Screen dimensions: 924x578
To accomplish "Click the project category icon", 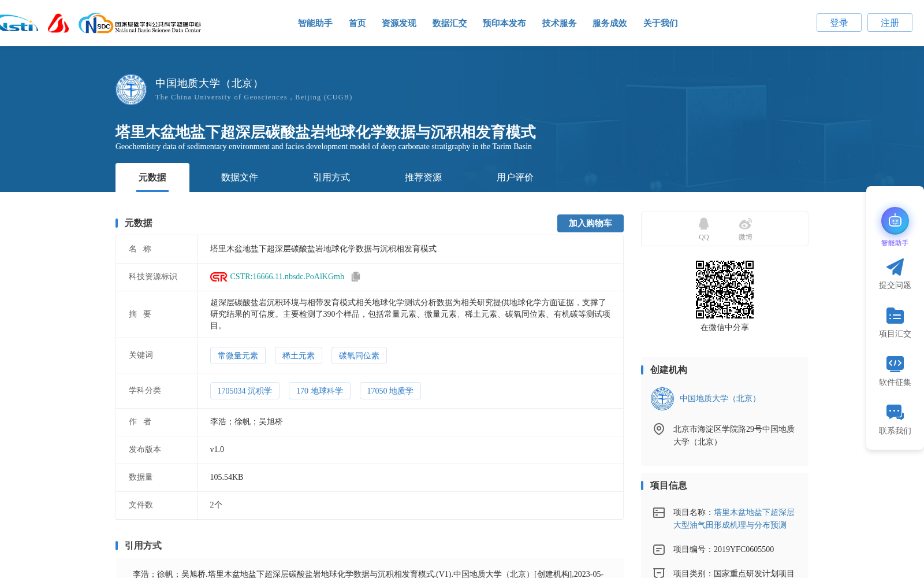I will tap(659, 573).
